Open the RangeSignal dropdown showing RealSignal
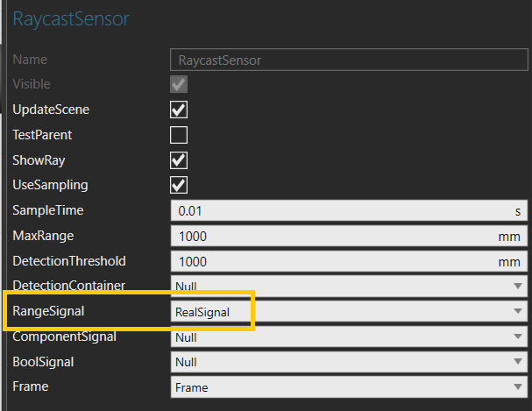Screen dimensions: 532x411 coord(349,311)
